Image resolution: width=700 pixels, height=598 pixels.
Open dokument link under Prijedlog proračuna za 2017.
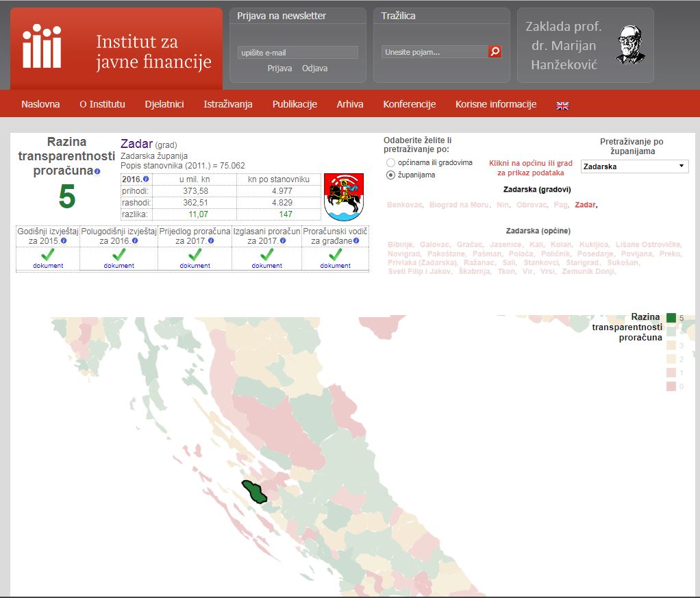[x=195, y=266]
